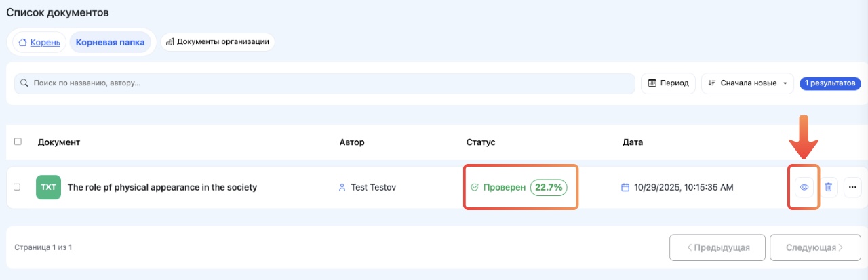The height and width of the screenshot is (280, 868).
Task: Delete the document using trash icon
Action: (x=829, y=187)
